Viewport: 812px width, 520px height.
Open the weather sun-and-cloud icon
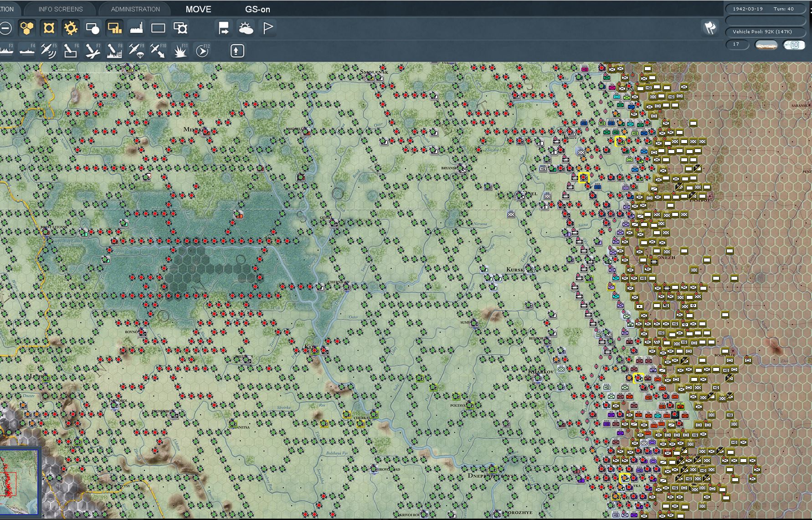246,28
